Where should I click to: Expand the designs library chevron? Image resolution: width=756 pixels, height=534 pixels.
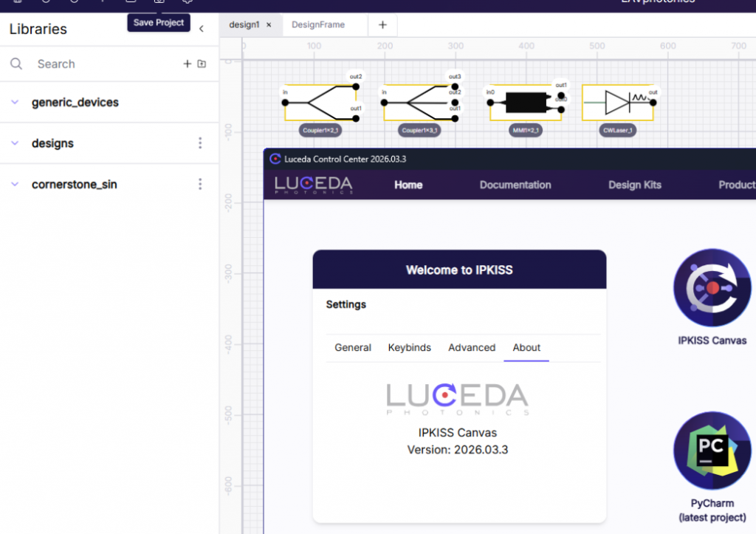(15, 143)
